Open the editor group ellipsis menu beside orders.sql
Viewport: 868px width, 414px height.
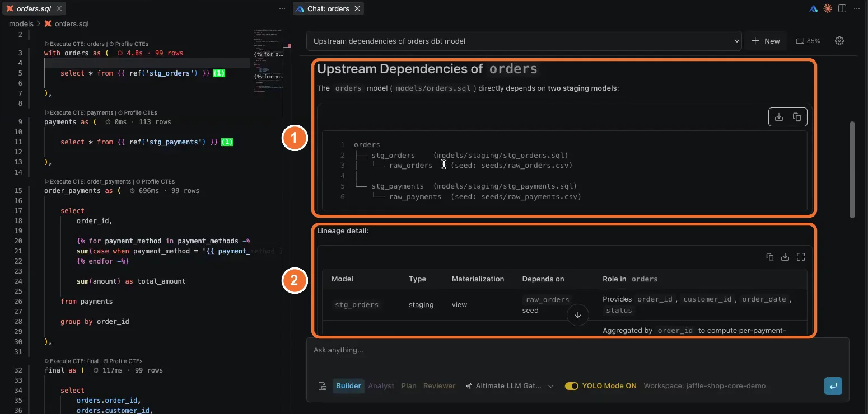coord(282,8)
